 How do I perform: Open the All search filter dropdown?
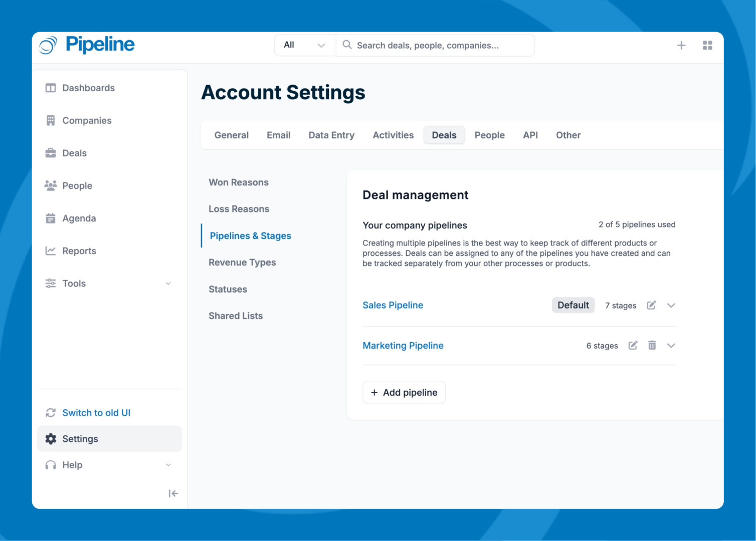(304, 46)
